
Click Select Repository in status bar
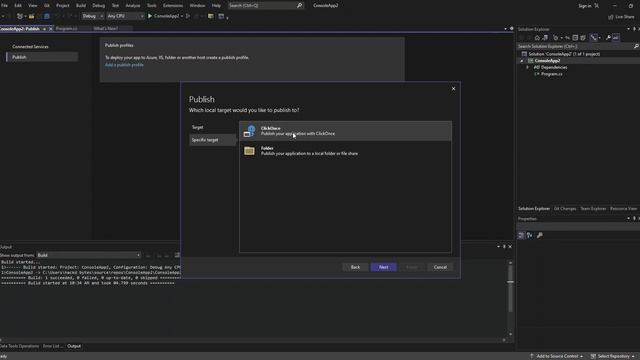pos(613,356)
